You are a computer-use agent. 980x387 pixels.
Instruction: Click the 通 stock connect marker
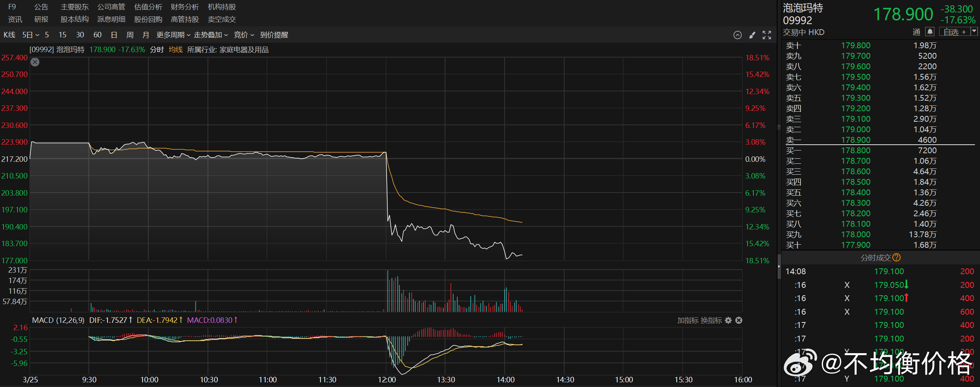[x=917, y=32]
